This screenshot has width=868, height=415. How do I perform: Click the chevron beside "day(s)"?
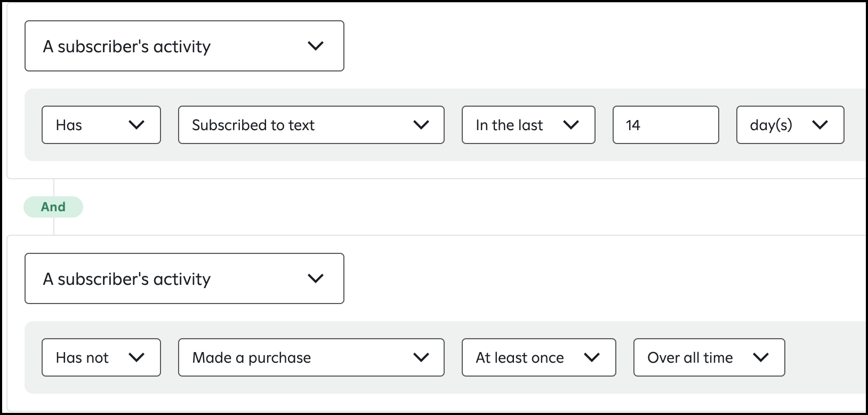(x=819, y=125)
